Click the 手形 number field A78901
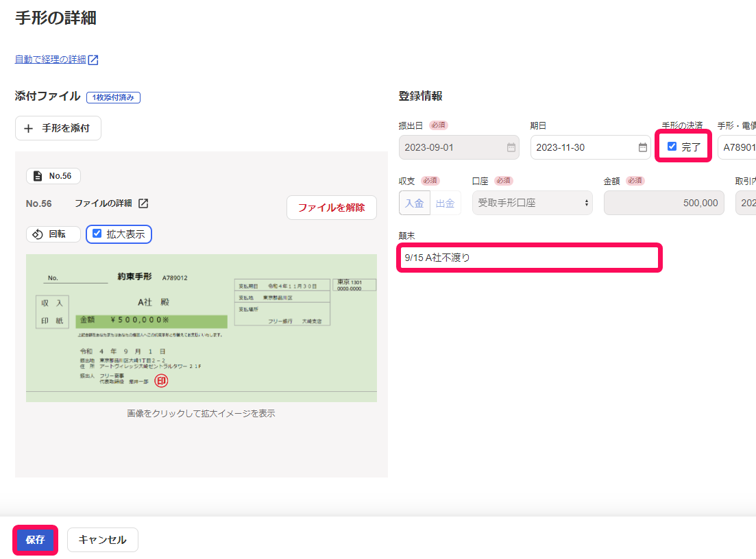Viewport: 756px width, 559px height. click(737, 147)
